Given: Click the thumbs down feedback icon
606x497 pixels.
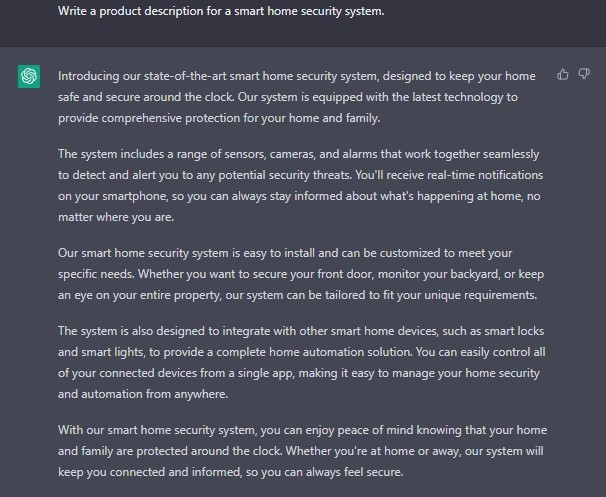Looking at the screenshot, I should [584, 74].
